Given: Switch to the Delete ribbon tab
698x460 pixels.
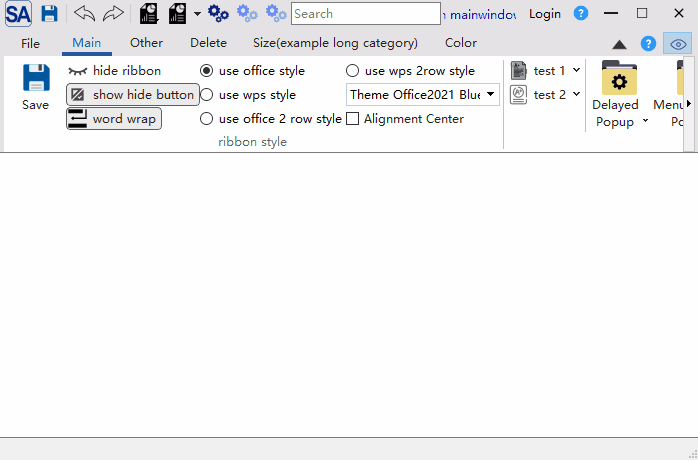Looking at the screenshot, I should point(208,43).
